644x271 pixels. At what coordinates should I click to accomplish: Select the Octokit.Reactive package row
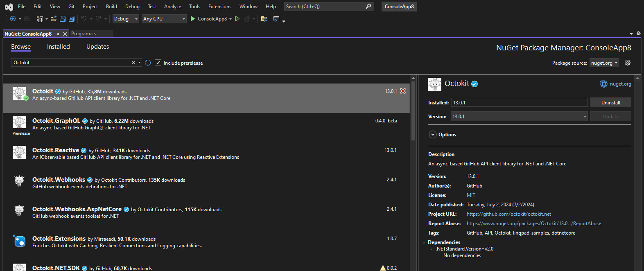click(x=206, y=157)
